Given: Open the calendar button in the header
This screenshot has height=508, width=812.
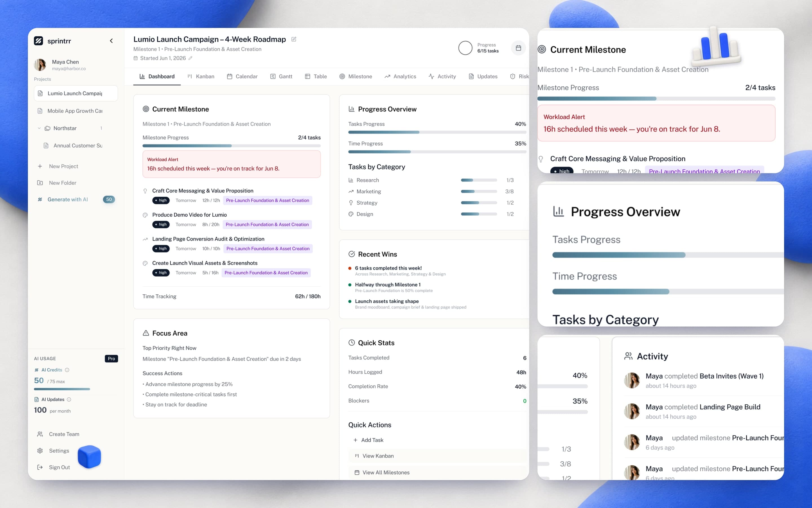Looking at the screenshot, I should point(518,48).
